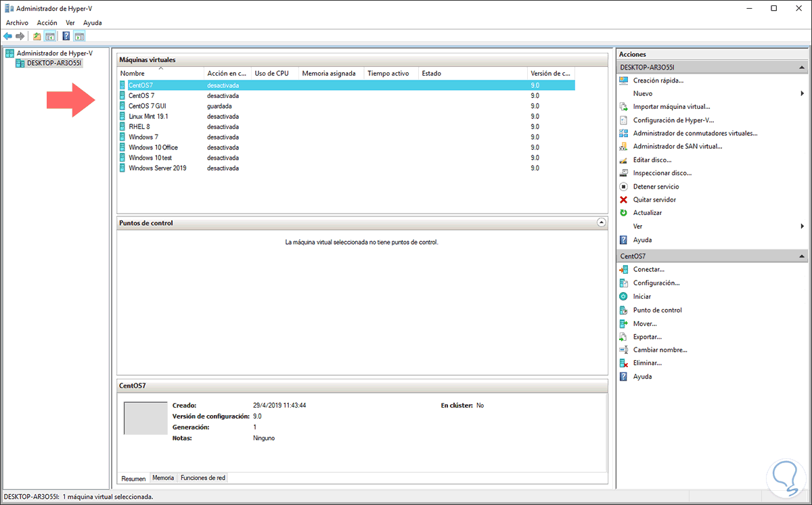
Task: Go back with the blue arrow toolbar icon
Action: pos(7,36)
